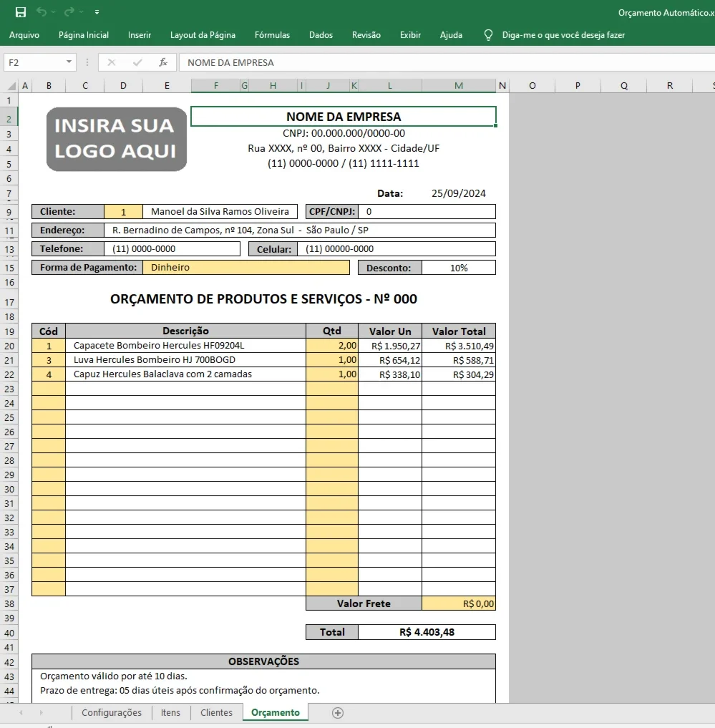Select column P header
This screenshot has height=728, width=715.
click(x=578, y=85)
